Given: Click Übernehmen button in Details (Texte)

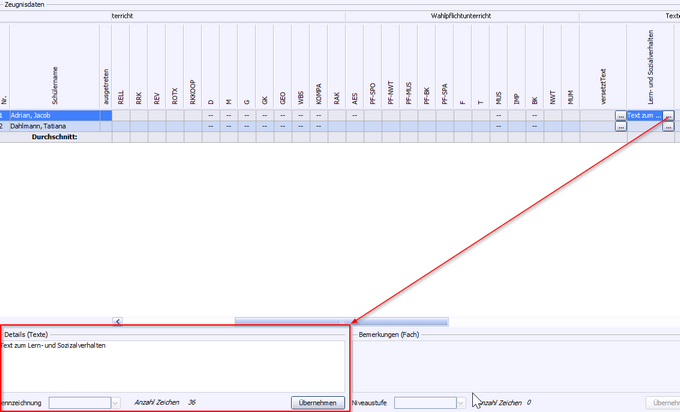Looking at the screenshot, I should (318, 402).
